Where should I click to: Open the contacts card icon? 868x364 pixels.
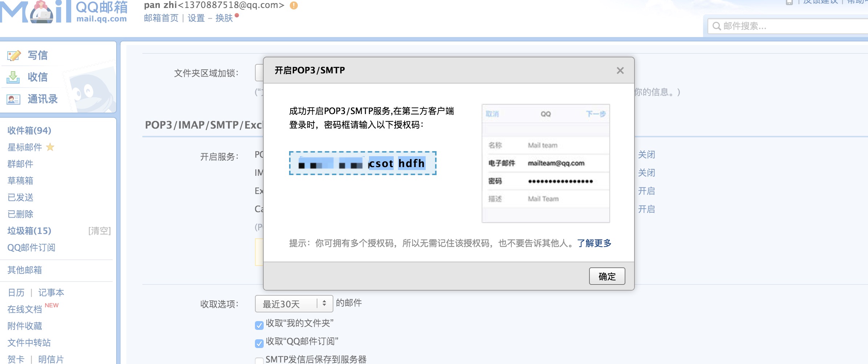pos(13,99)
